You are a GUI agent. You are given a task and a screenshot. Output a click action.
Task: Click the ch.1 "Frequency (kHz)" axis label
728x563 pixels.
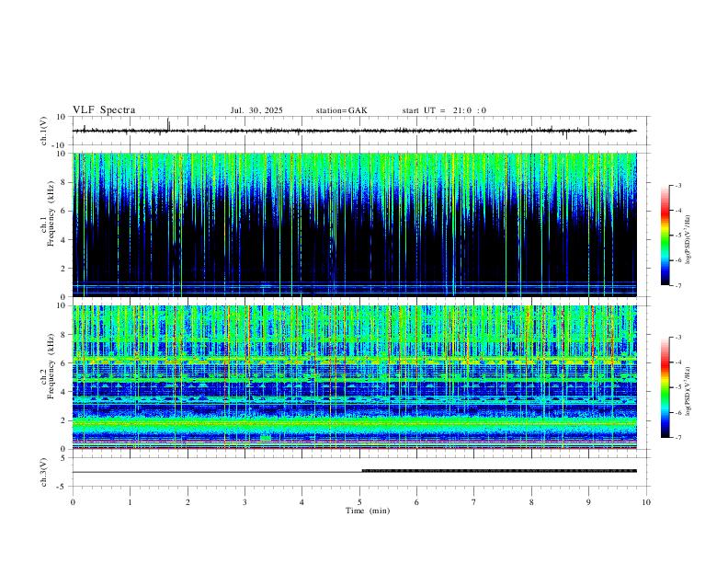(51, 213)
